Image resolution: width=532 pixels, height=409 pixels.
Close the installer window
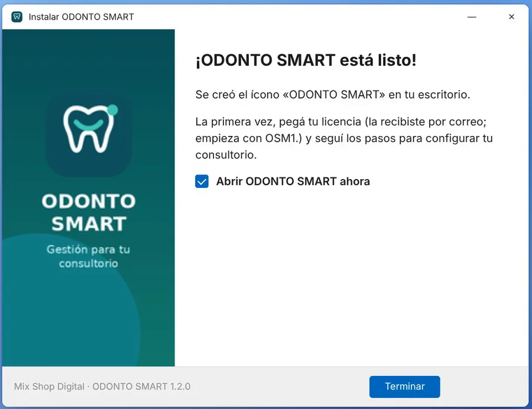pyautogui.click(x=512, y=17)
